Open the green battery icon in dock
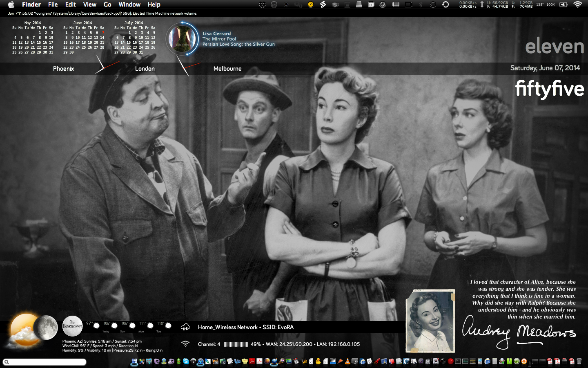This screenshot has height=368, width=588. 509,361
